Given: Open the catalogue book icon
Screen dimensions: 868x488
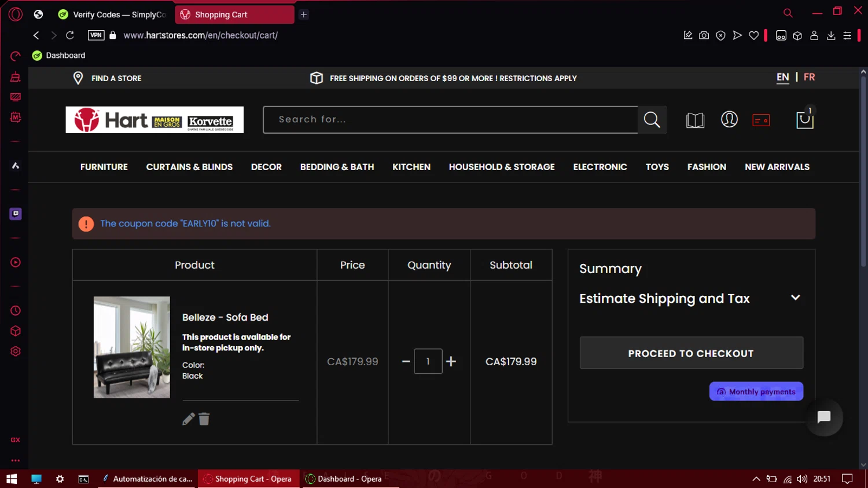Looking at the screenshot, I should click(x=695, y=120).
